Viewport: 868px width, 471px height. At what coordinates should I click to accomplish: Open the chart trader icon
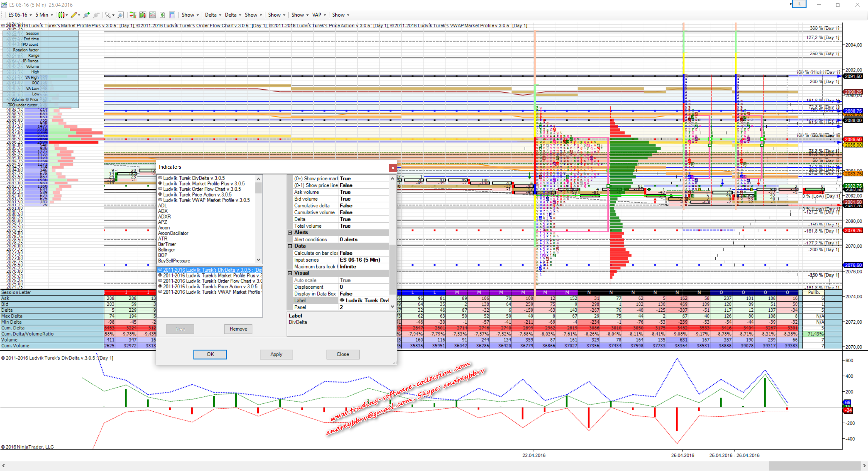click(133, 15)
